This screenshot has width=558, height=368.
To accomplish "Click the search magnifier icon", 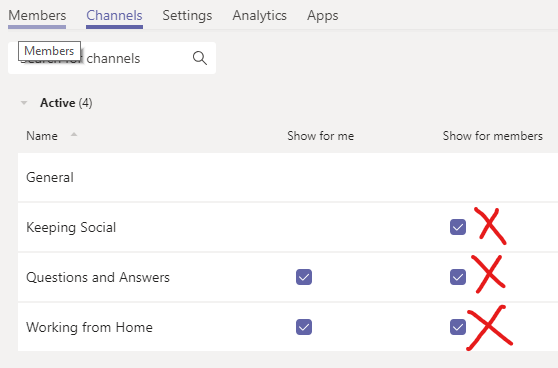I will (x=200, y=58).
